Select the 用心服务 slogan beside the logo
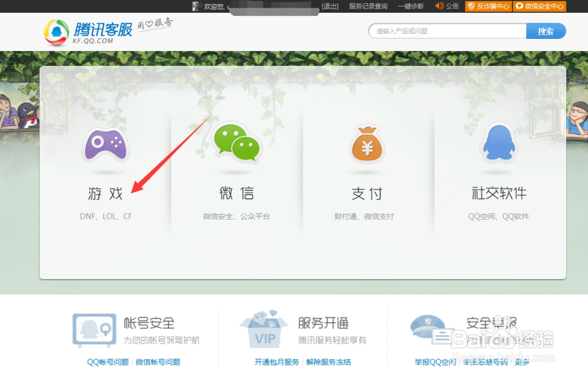The width and height of the screenshot is (588, 378). pos(155,24)
